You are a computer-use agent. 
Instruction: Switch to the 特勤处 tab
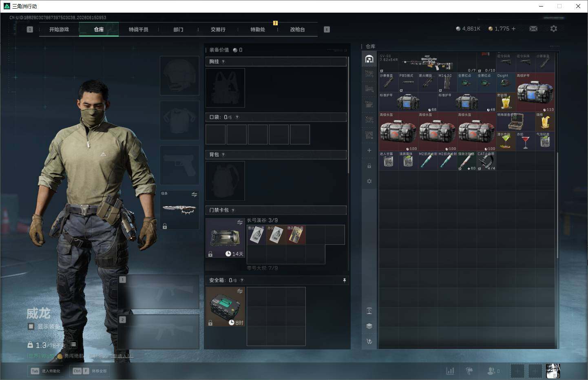pos(258,29)
